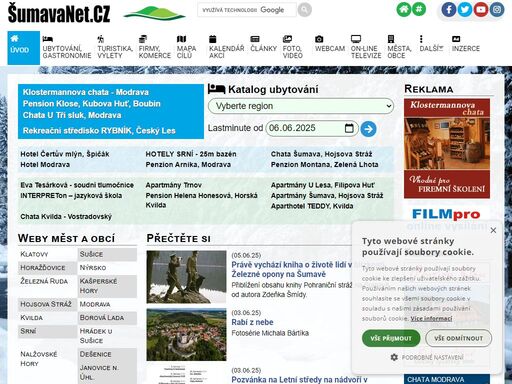Viewport: 512px width, 384px height.
Task: Click the Rabí castle aerial thumbnail
Action: click(186, 334)
